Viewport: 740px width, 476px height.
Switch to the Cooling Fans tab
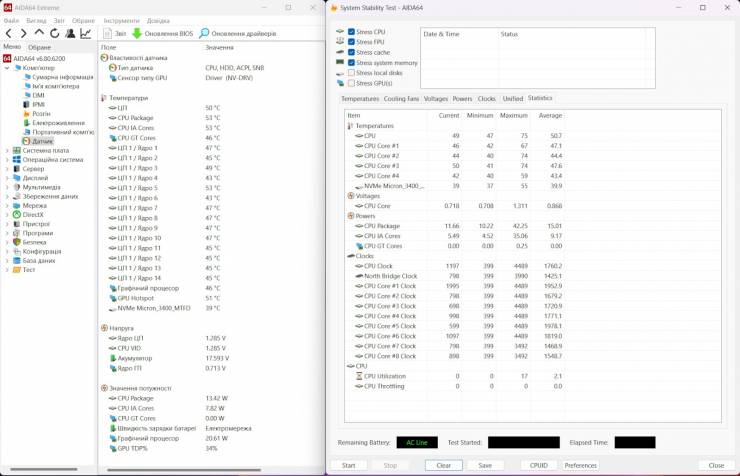point(401,99)
